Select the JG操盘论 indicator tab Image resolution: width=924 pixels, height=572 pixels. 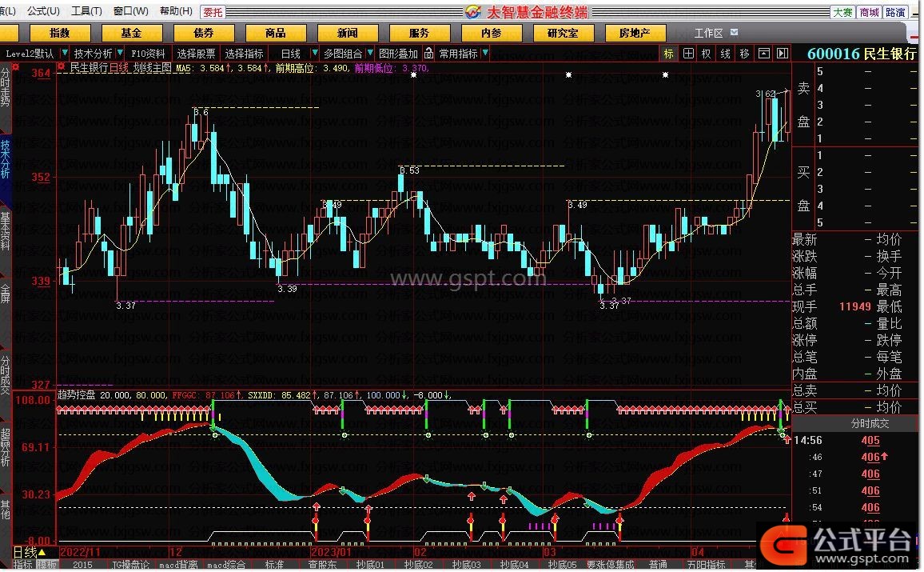click(x=131, y=565)
